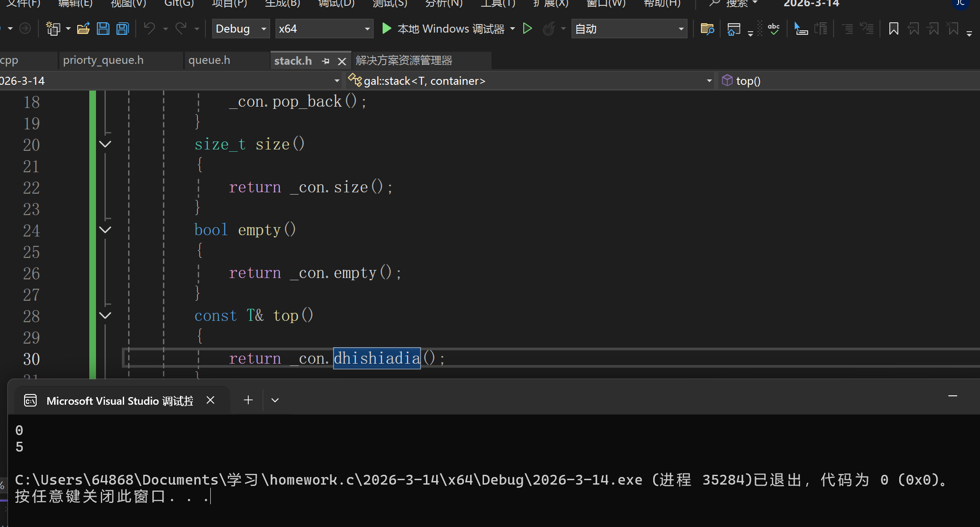Close the stack.h tab

(x=342, y=61)
